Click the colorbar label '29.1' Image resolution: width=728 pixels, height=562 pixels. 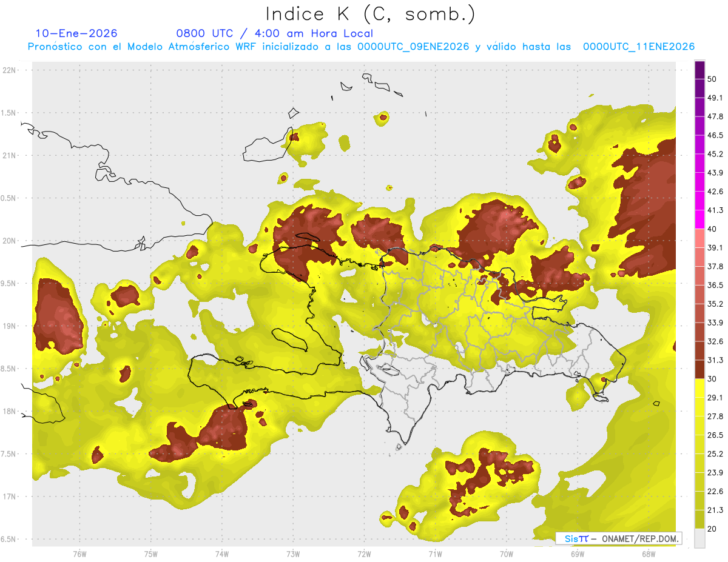click(715, 398)
